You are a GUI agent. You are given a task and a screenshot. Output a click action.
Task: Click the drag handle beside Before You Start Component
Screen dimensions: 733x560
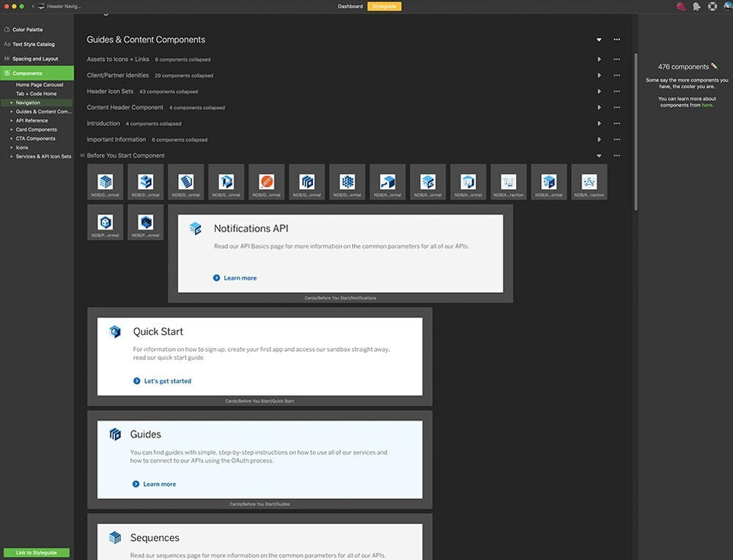click(83, 155)
